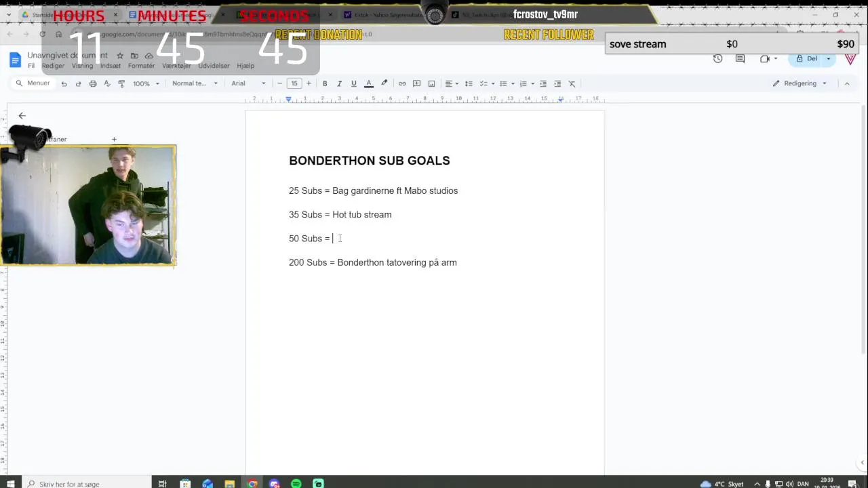
Task: Open the Fil menu
Action: [x=31, y=66]
